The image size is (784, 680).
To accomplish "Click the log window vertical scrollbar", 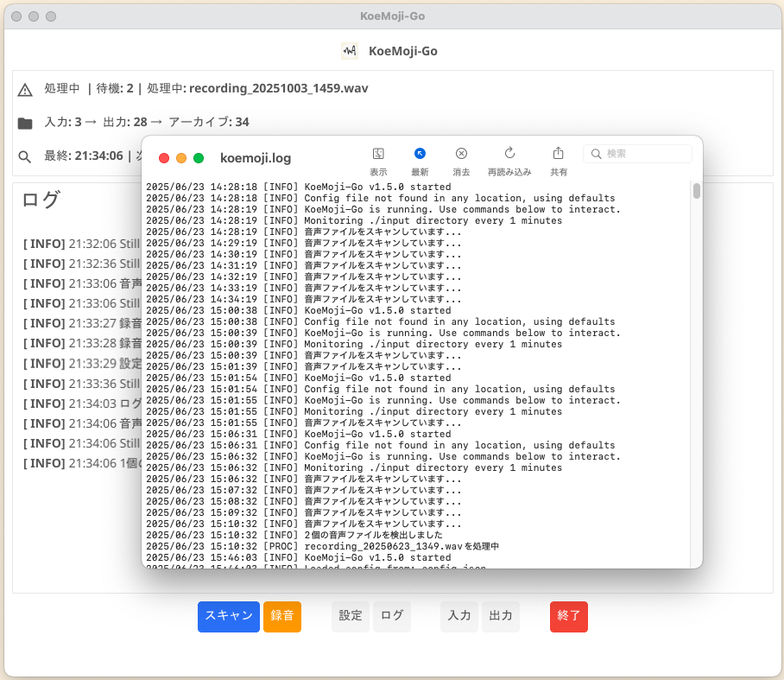I will tap(696, 192).
